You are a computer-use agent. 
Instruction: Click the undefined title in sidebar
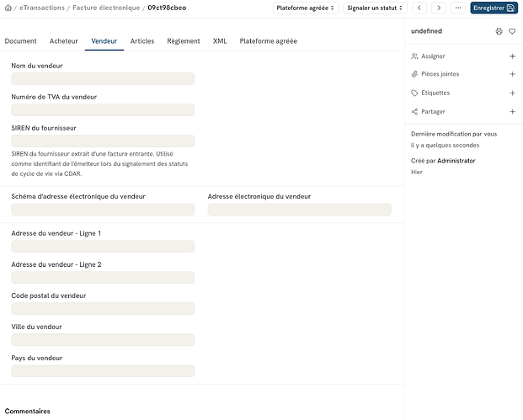coord(426,31)
